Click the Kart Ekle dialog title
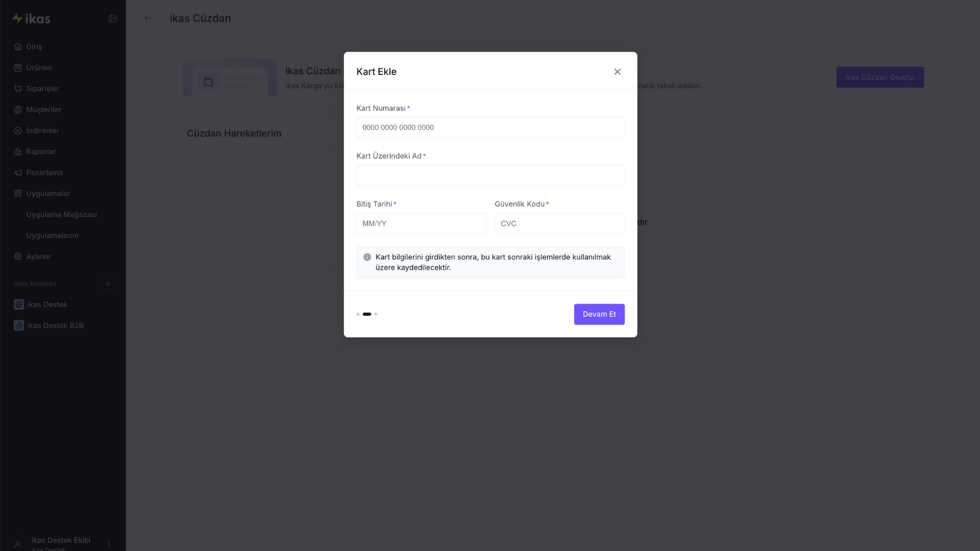The width and height of the screenshot is (980, 551). coord(376,72)
